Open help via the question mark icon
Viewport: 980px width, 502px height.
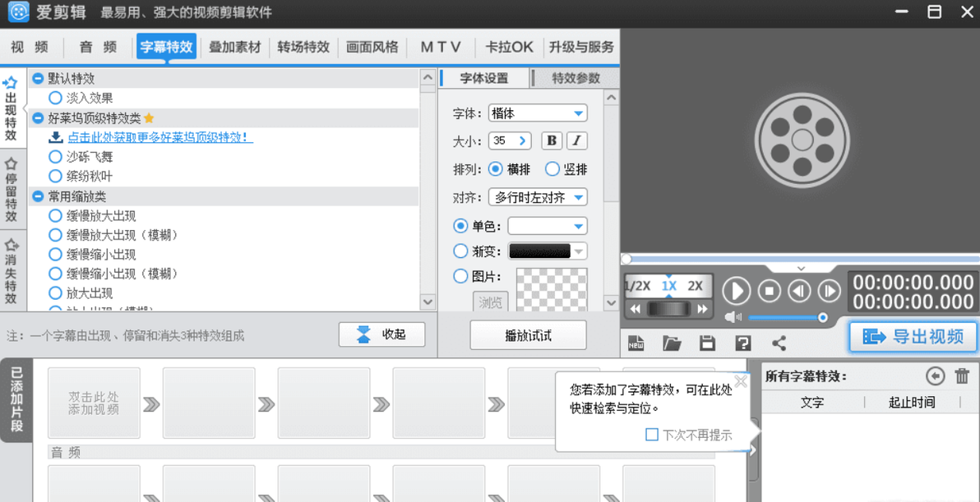[743, 343]
